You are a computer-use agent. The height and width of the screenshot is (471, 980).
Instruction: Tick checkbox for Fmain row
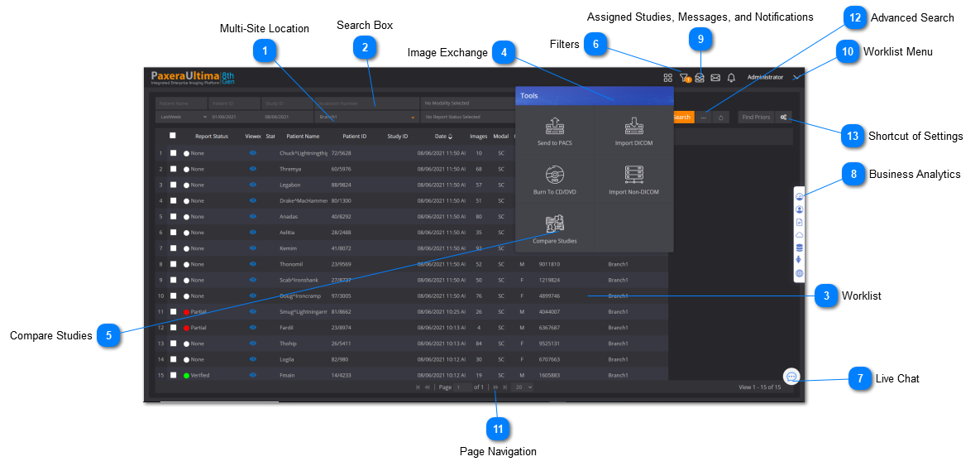174,375
